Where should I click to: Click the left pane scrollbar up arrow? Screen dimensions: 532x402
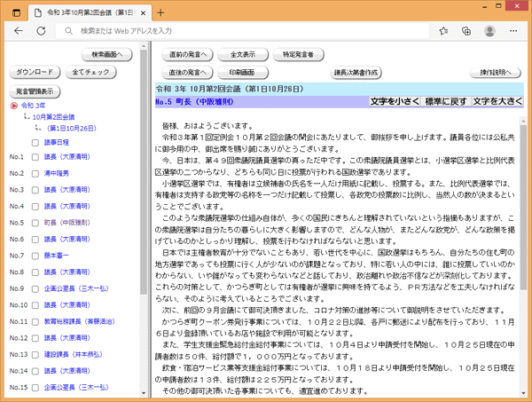tap(144, 45)
